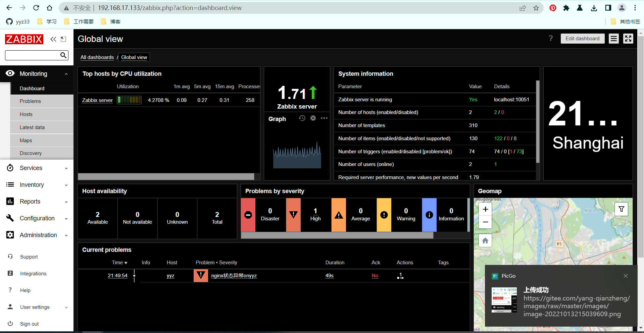Reload the browser page

(x=36, y=8)
